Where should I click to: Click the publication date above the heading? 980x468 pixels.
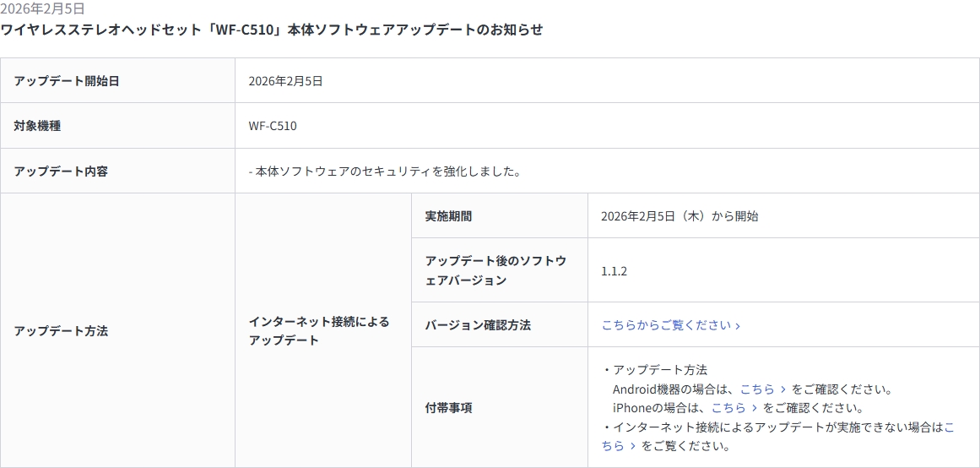pyautogui.click(x=43, y=9)
